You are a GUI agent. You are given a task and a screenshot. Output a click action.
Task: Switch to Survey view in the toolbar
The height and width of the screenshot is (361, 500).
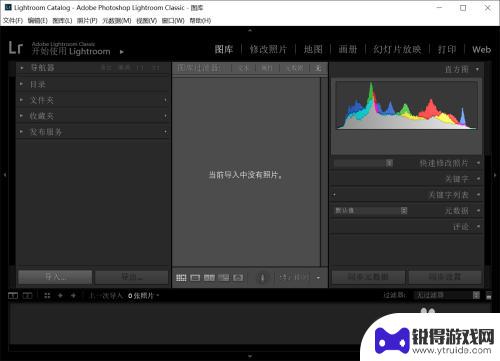224,277
